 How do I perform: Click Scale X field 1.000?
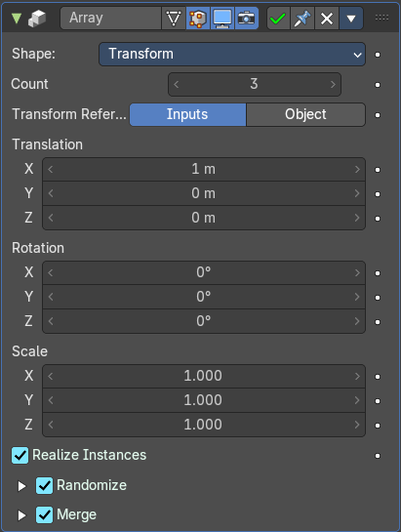click(204, 376)
